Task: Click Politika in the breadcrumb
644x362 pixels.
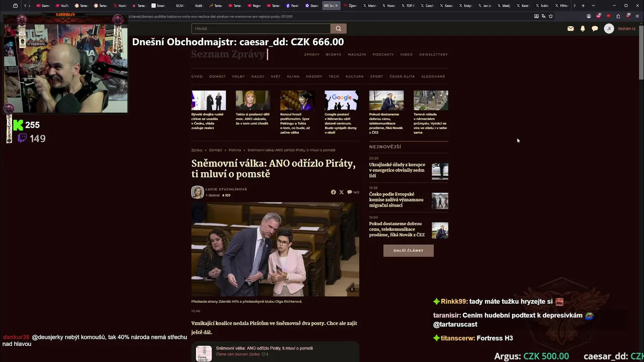Action: (234, 150)
